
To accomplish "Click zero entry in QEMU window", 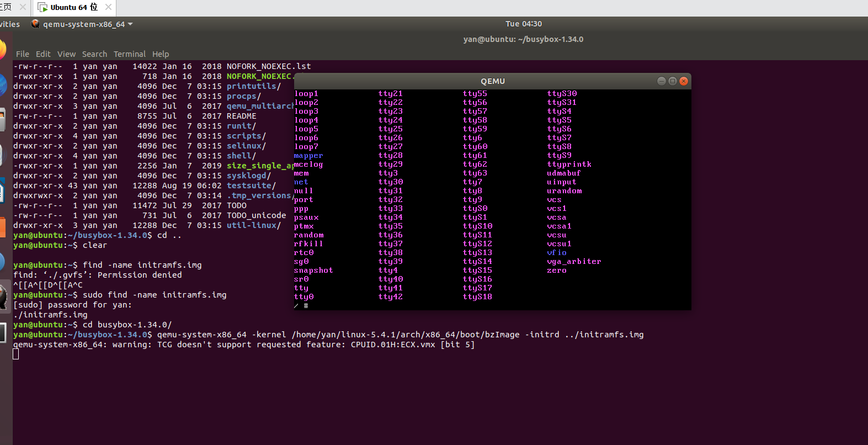I will (557, 270).
